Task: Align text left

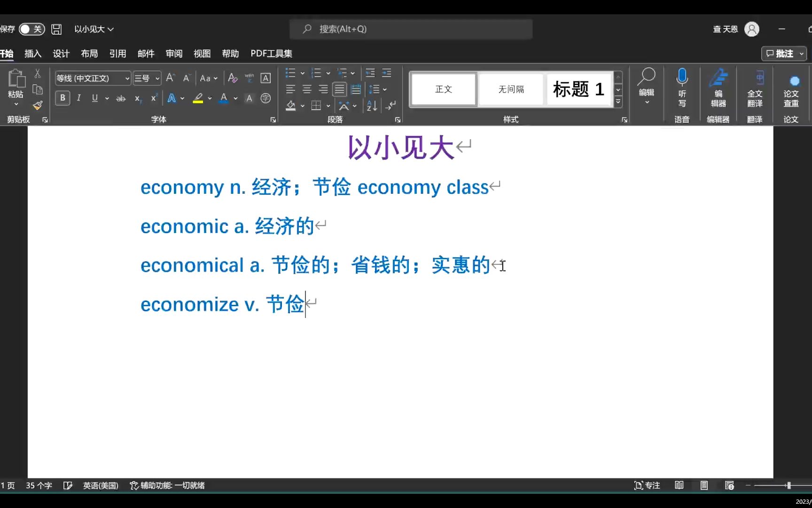Action: (x=290, y=89)
